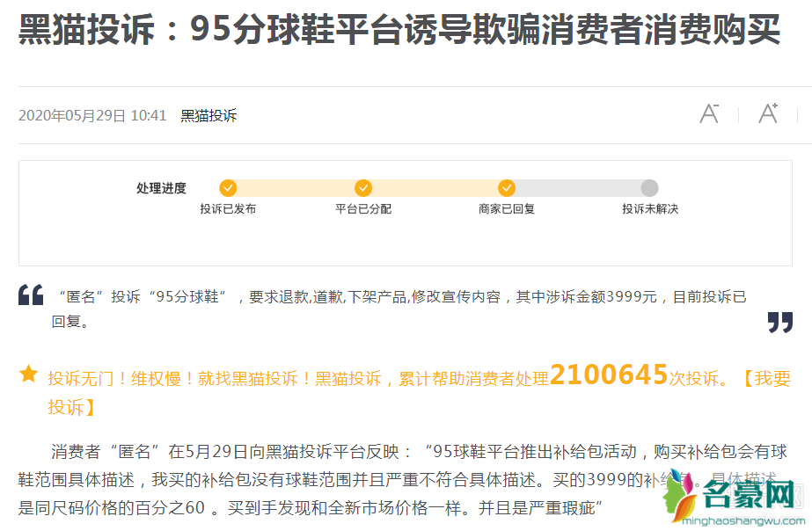Click the closing quotation mark icon
This screenshot has height=531, width=812.
tap(779, 322)
